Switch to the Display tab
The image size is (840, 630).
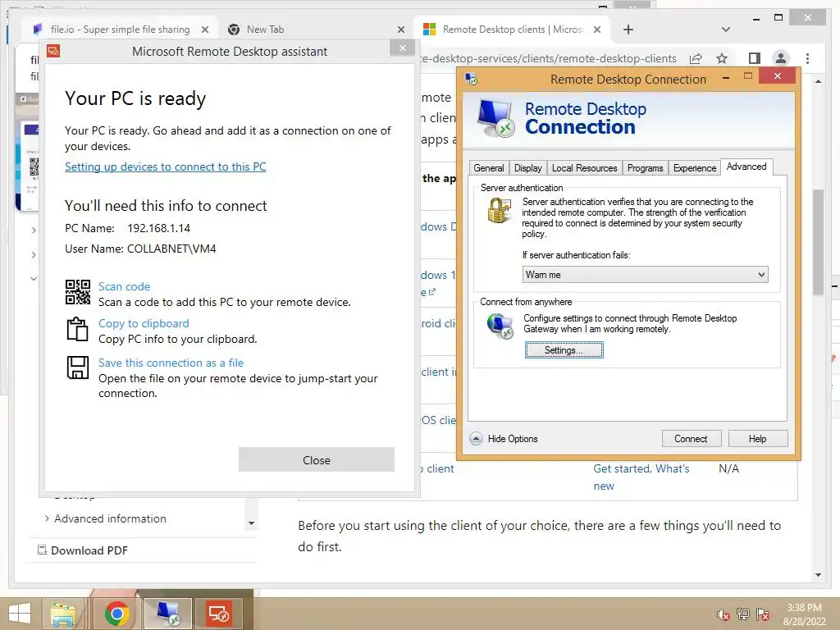(x=527, y=168)
